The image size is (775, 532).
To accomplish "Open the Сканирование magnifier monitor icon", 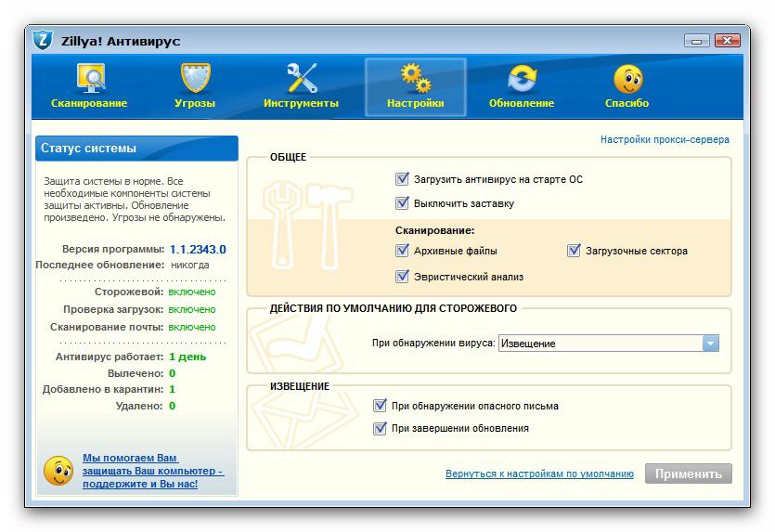I will [x=90, y=78].
